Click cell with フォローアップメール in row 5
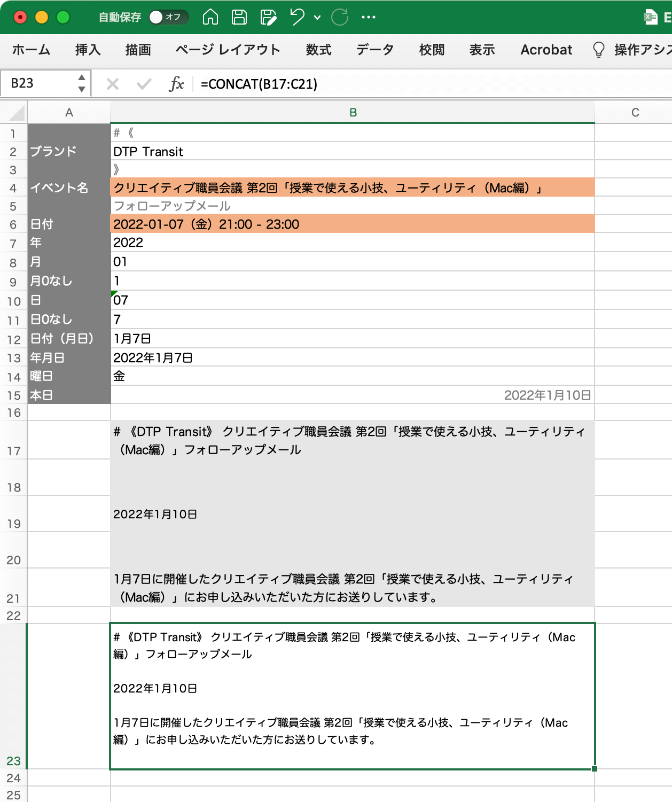This screenshot has height=802, width=672. pos(353,206)
